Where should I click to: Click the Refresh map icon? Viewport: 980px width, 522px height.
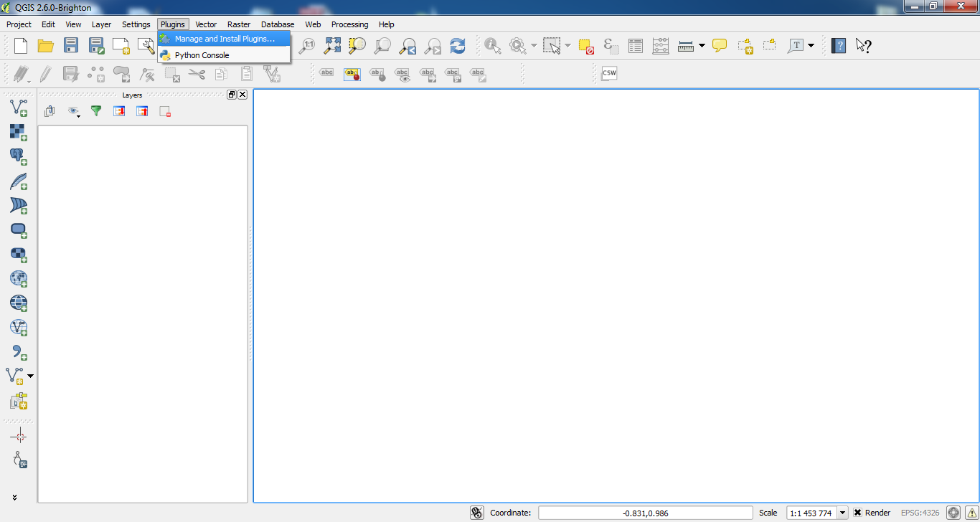(x=458, y=46)
